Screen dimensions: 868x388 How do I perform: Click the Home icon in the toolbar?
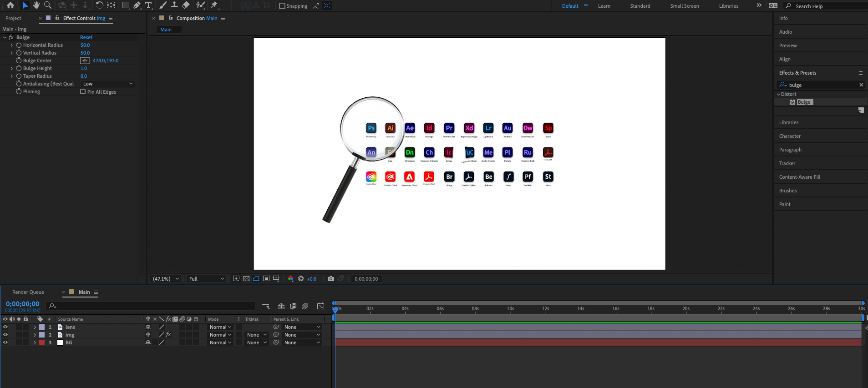tap(10, 5)
